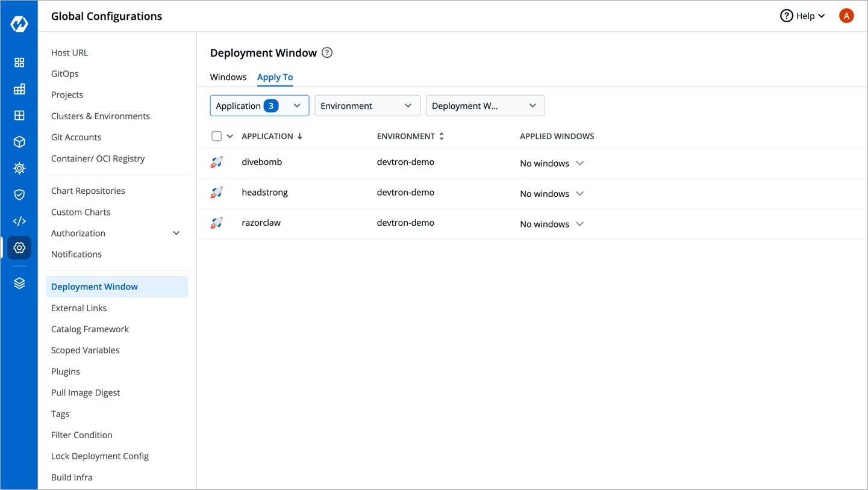Expand the Authorization menu section
The height and width of the screenshot is (490, 868).
pyautogui.click(x=176, y=234)
